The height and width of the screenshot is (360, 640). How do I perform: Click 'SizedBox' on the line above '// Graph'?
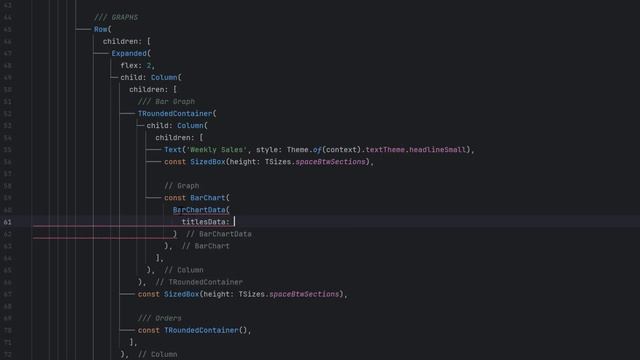point(207,162)
